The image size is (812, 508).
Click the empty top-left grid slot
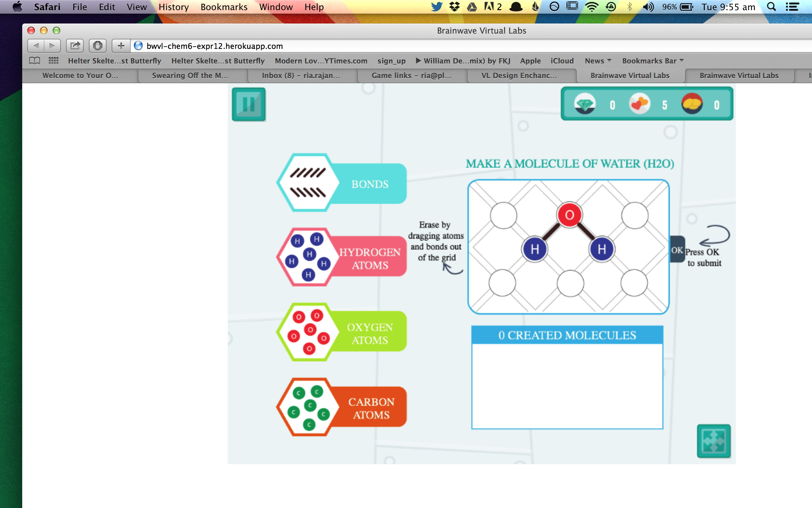click(x=503, y=215)
